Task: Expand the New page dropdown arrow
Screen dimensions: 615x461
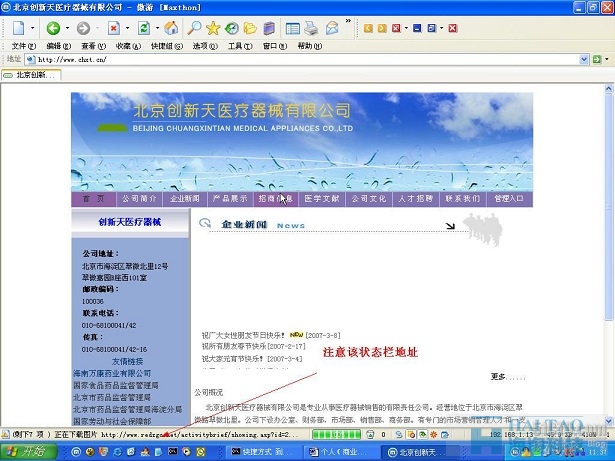Action: point(33,28)
